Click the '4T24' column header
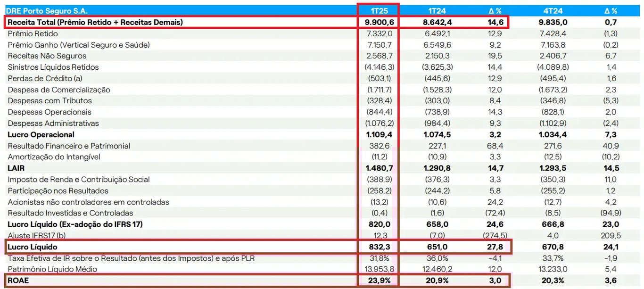Viewport: 644px width, 289px height. click(x=553, y=10)
